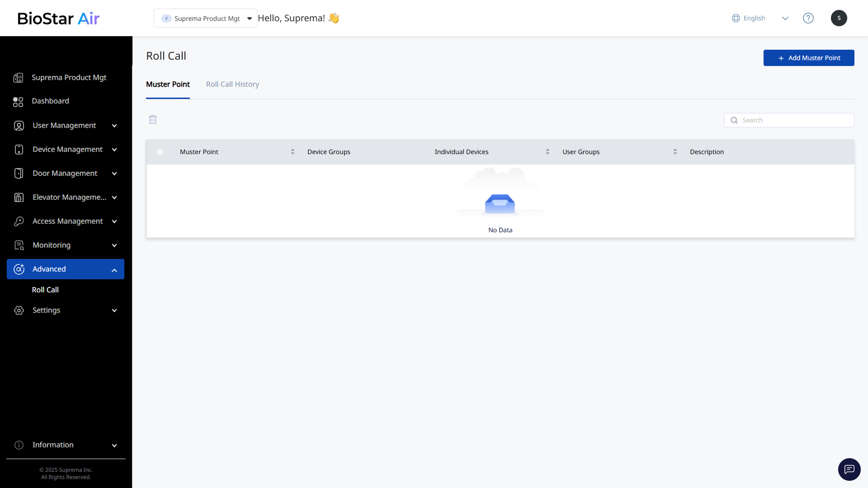Open the Suprema Product Mgt site dropdown
This screenshot has height=488, width=868.
(206, 19)
